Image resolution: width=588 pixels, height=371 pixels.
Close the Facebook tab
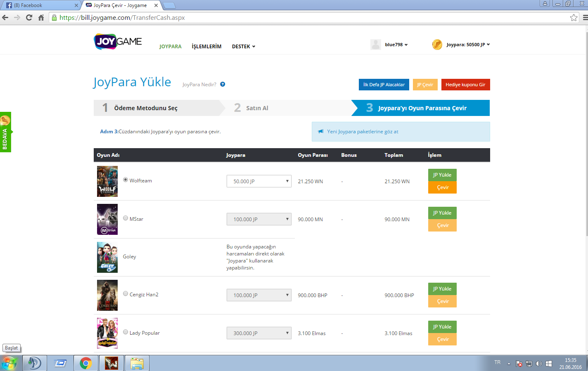(x=76, y=5)
